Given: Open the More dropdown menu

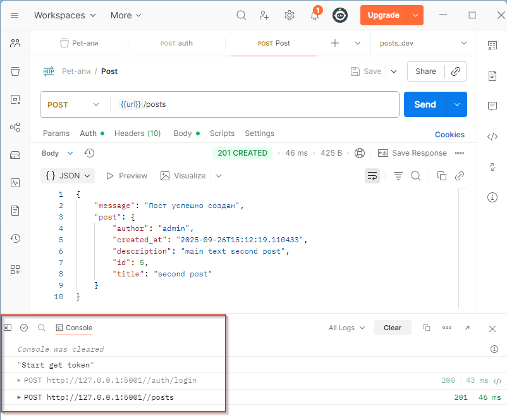Looking at the screenshot, I should (x=126, y=15).
